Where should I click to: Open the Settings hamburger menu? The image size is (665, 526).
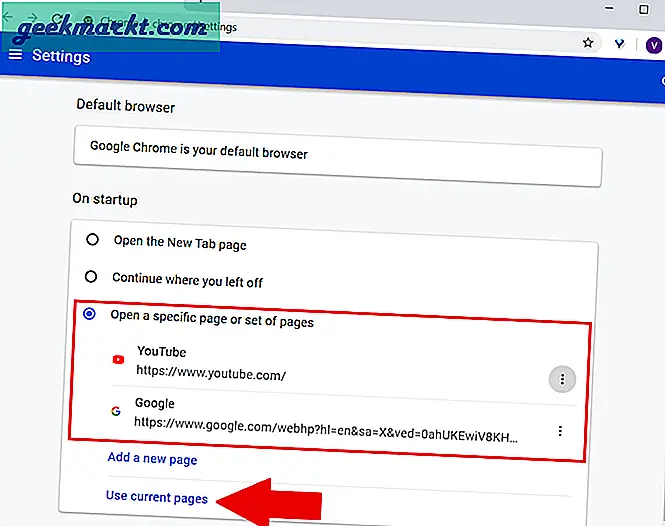click(15, 54)
